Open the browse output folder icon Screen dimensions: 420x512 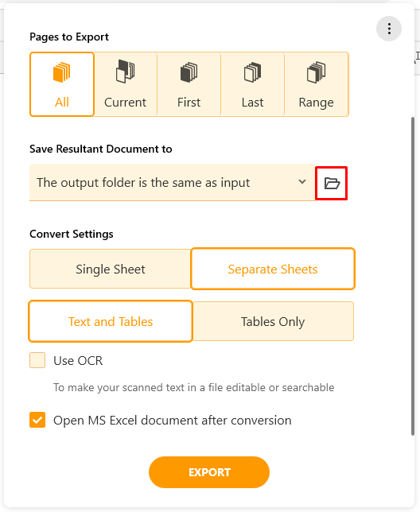click(x=332, y=183)
